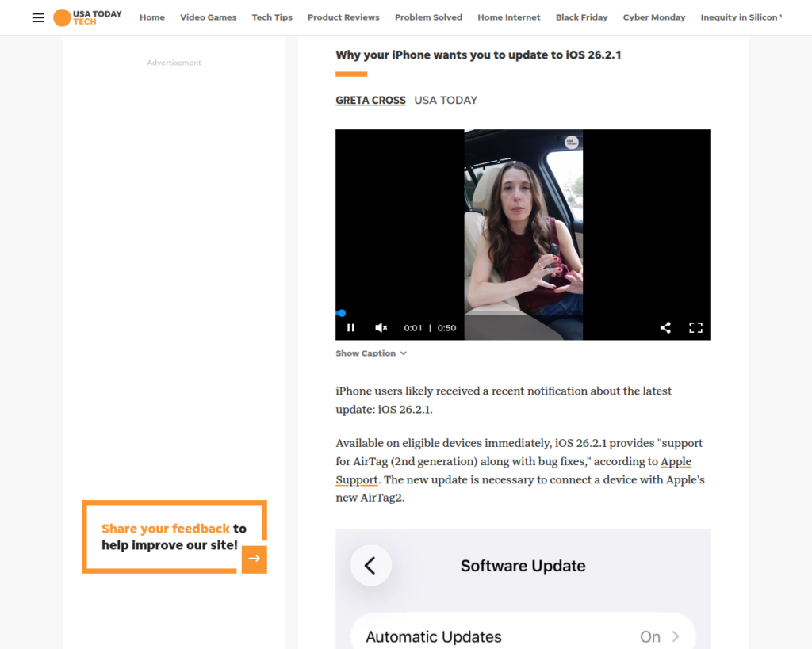Pause the video playback

click(x=350, y=327)
